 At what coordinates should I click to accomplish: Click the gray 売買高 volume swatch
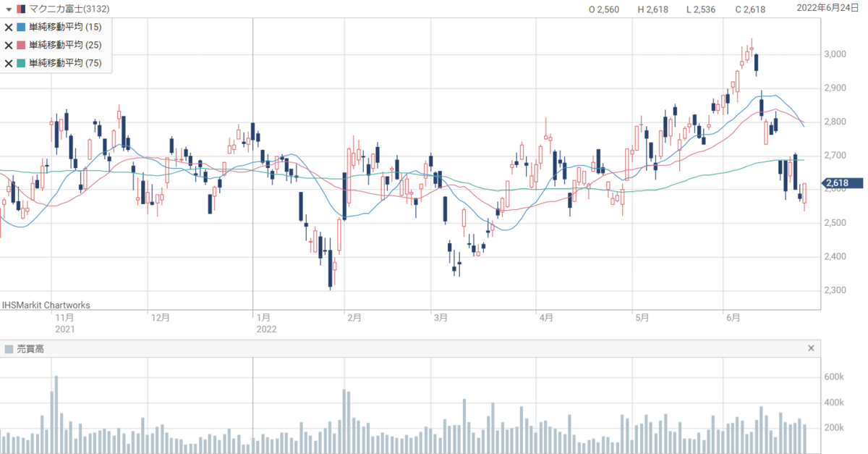[9, 349]
